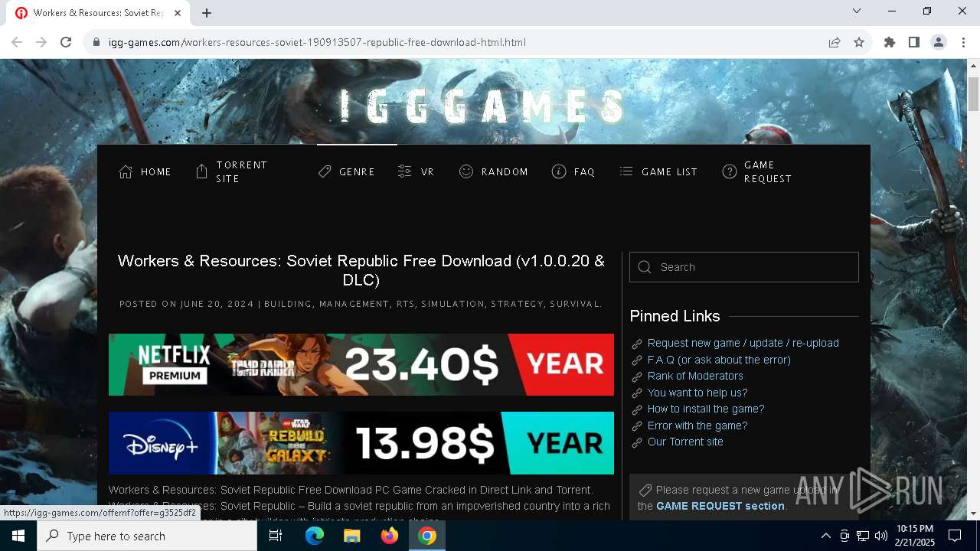Open the Chrome profile avatar
This screenshot has width=980, height=551.
click(939, 42)
